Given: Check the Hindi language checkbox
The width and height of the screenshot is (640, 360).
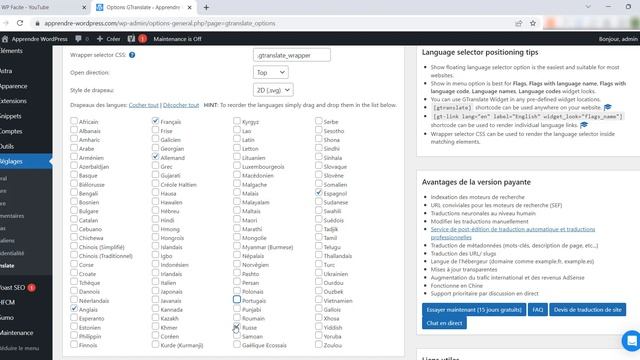Looking at the screenshot, I should [155, 219].
